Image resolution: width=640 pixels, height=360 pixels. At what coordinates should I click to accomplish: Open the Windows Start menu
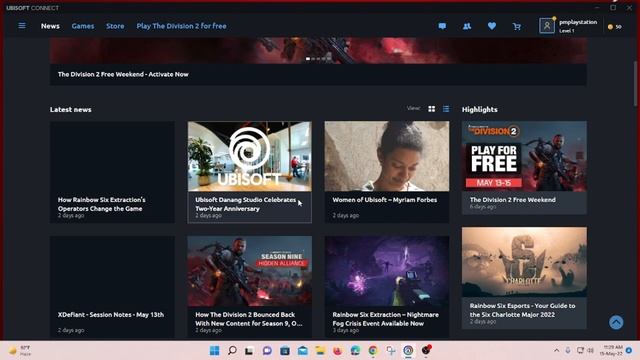pos(214,350)
